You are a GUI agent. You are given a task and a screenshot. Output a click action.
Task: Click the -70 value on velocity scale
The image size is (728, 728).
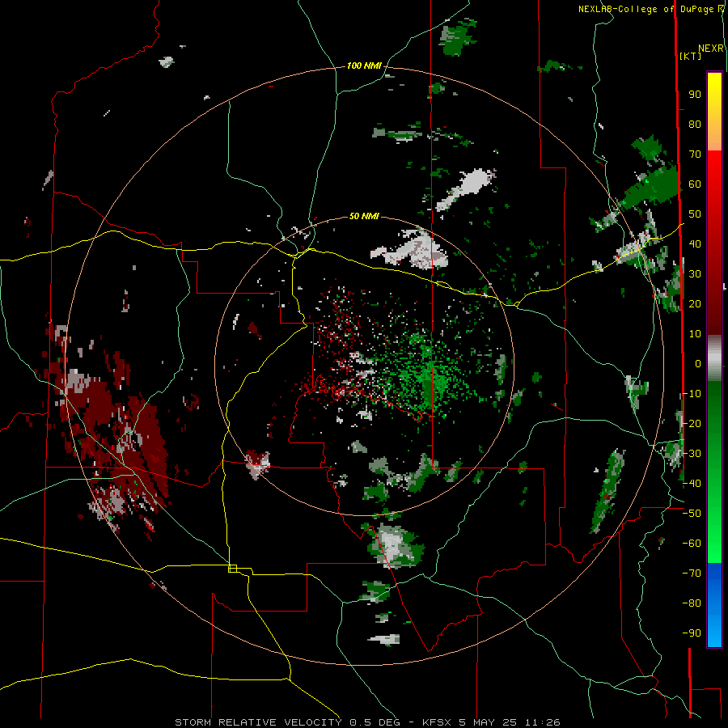pos(692,573)
